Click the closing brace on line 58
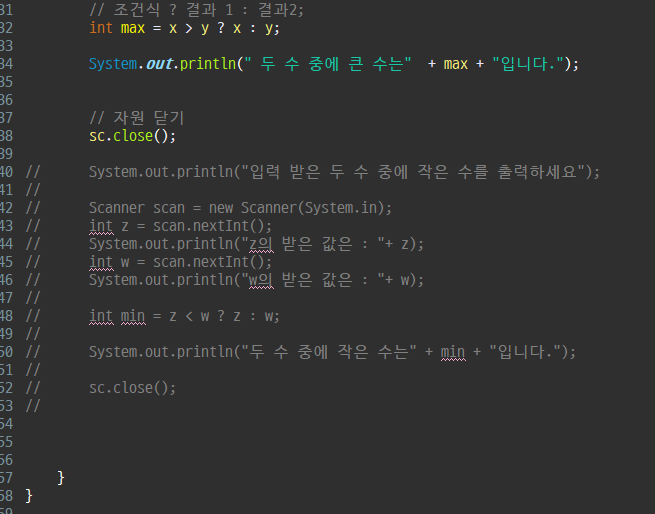 (29, 496)
